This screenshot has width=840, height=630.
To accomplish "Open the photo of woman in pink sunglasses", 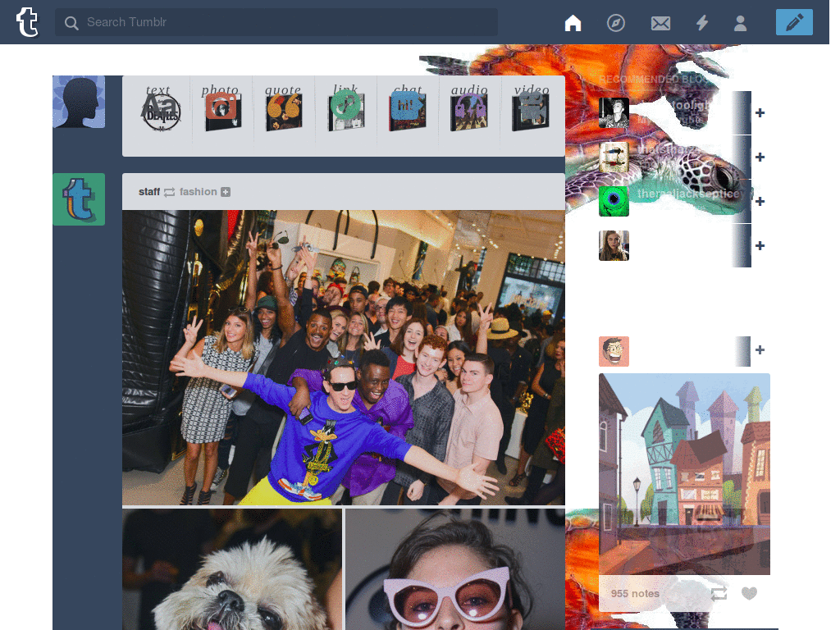I will pos(455,569).
